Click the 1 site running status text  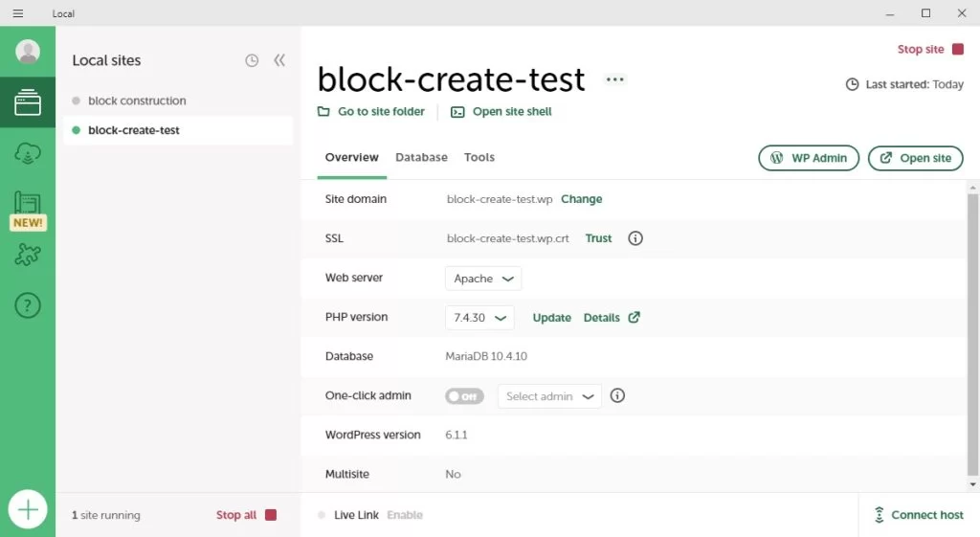point(106,515)
